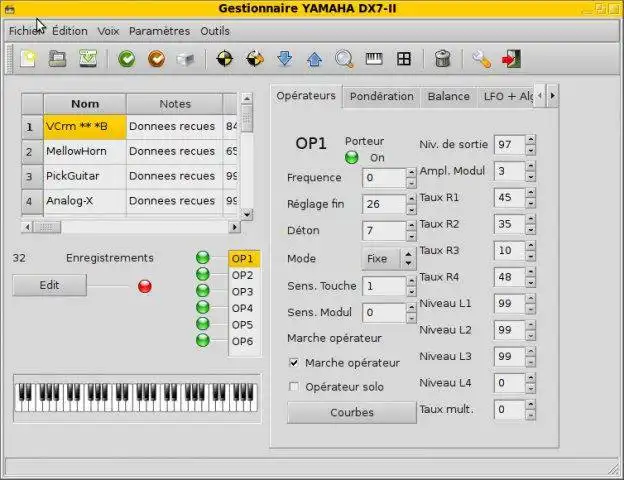The height and width of the screenshot is (480, 624).
Task: Click the green On LED under Porteur
Action: (351, 158)
